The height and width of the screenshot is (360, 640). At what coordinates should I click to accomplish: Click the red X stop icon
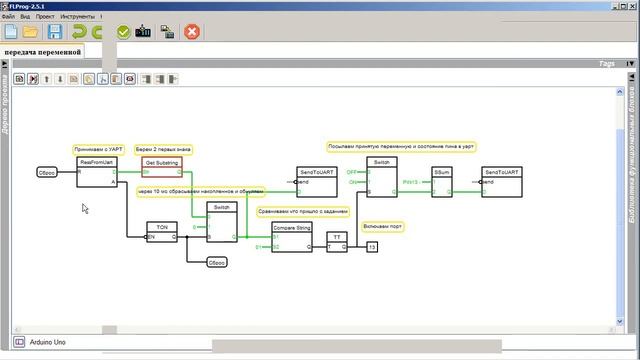tap(192, 31)
